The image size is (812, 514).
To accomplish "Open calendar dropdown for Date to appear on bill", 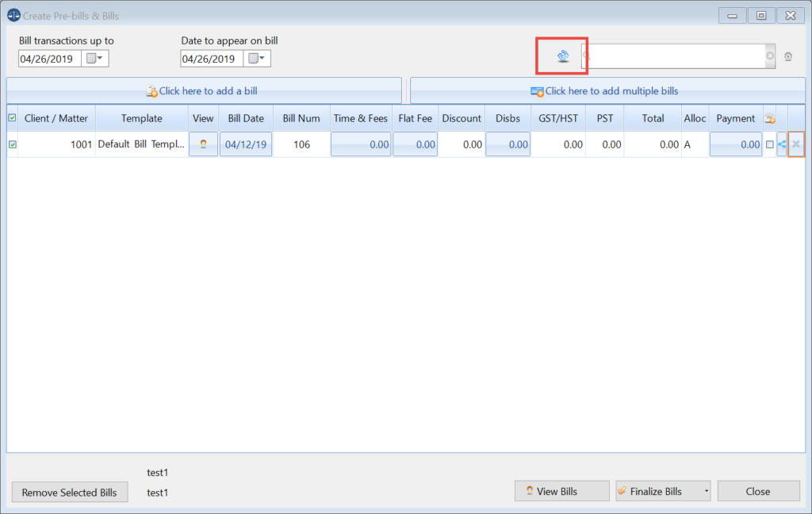I will tap(257, 59).
